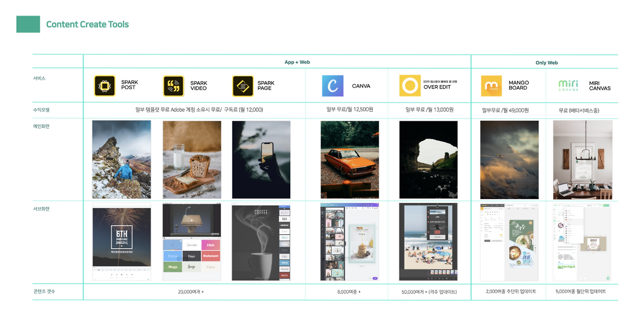Click the Canva logo icon
This screenshot has height=320, width=644.
pos(333,86)
